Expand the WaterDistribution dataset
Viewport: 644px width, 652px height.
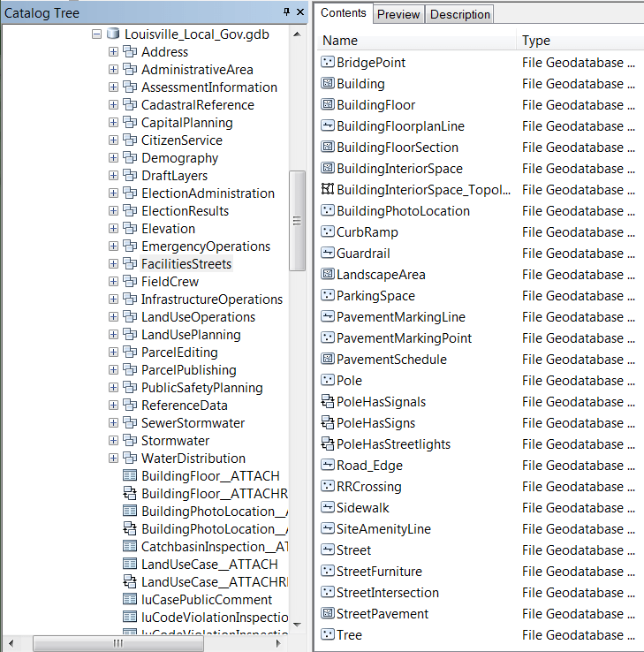113,458
